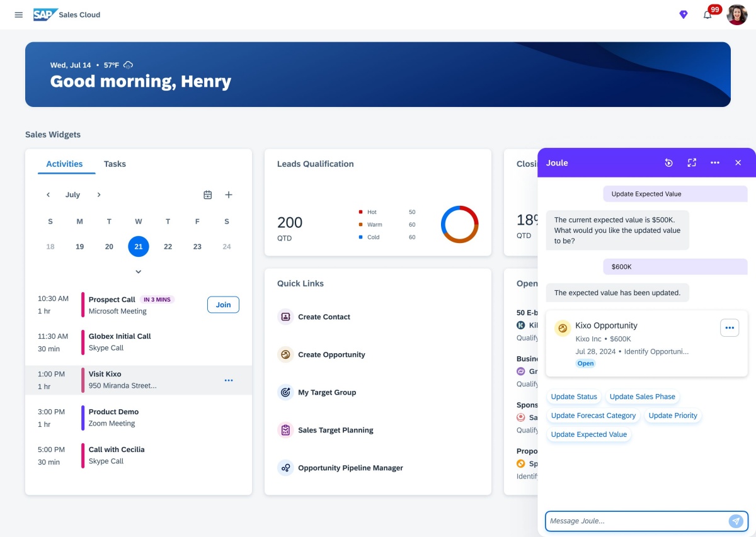Go to next month after July

click(x=99, y=195)
